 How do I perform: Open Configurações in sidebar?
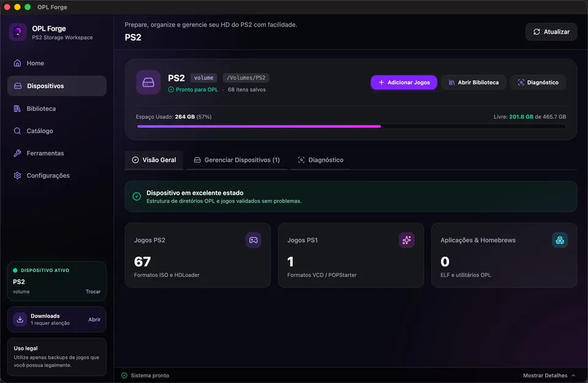[x=56, y=175]
